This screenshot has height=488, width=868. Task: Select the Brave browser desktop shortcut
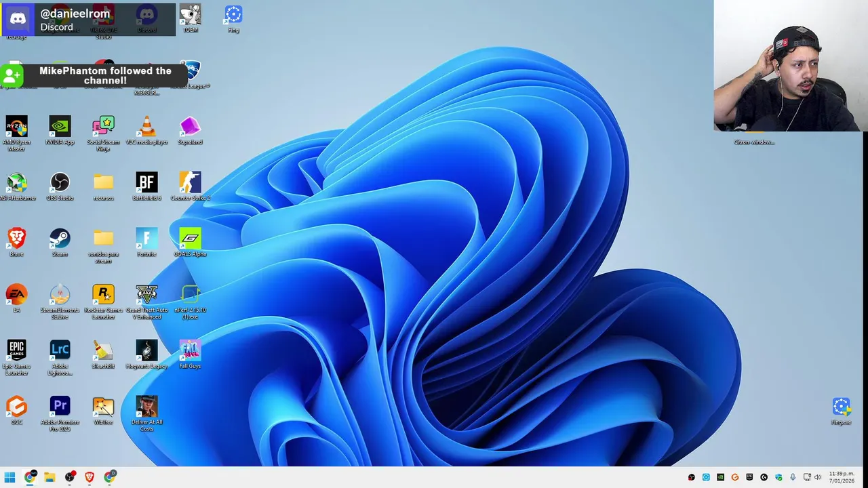16,243
